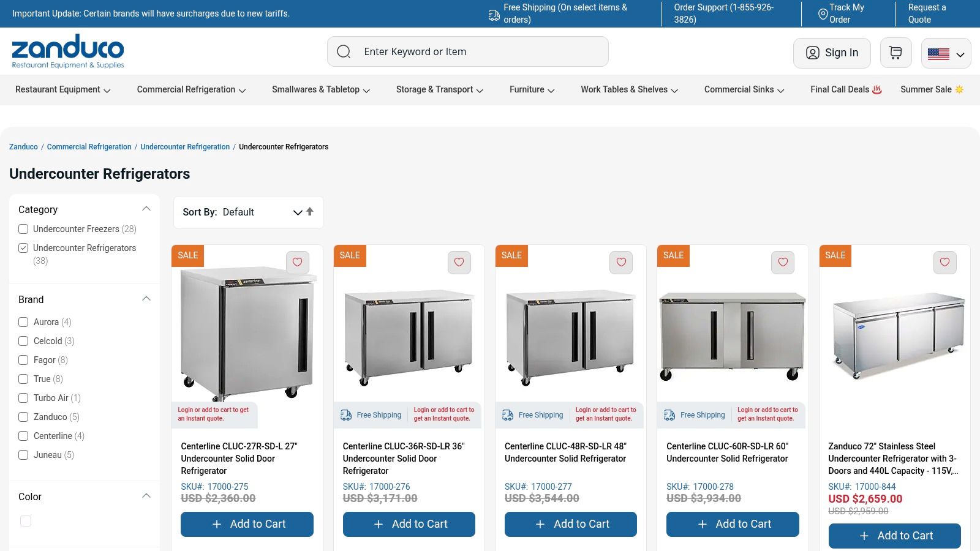Expand the Commercial Refrigeration menu
980x551 pixels.
tap(192, 89)
